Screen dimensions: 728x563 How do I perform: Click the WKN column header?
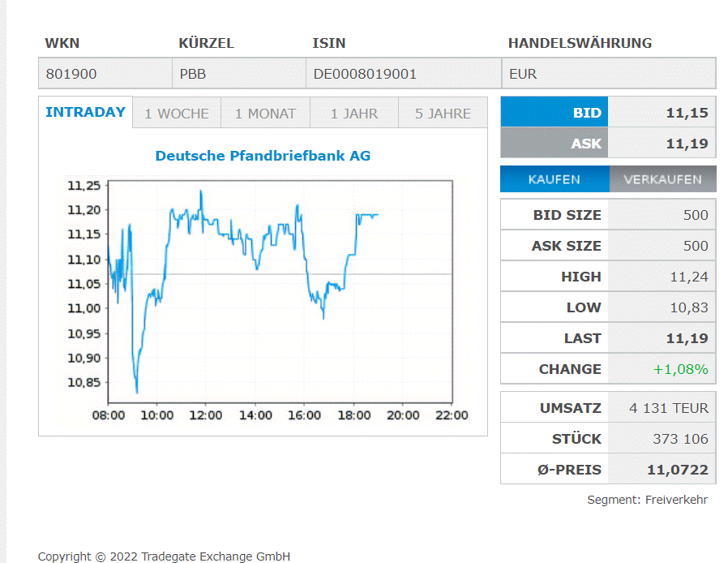pyautogui.click(x=62, y=43)
